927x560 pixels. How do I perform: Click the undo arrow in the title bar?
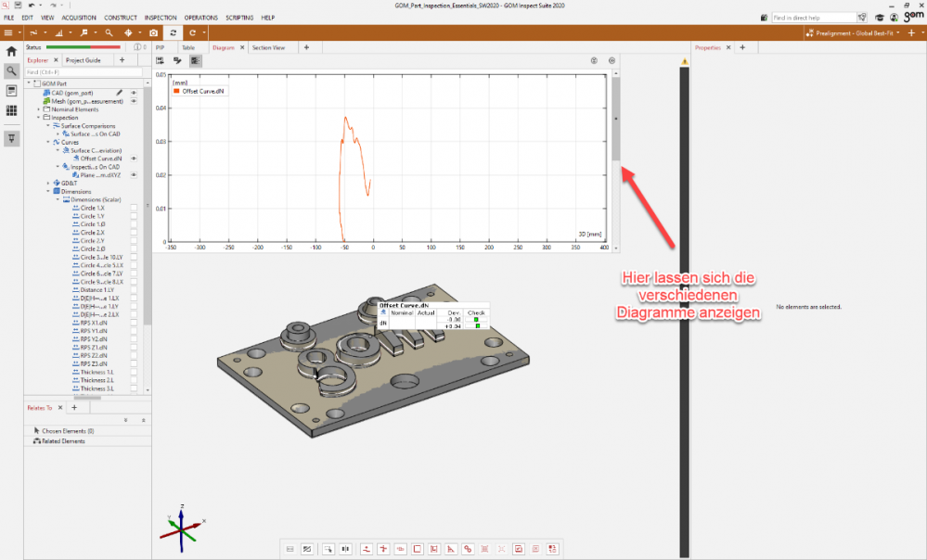[32, 6]
